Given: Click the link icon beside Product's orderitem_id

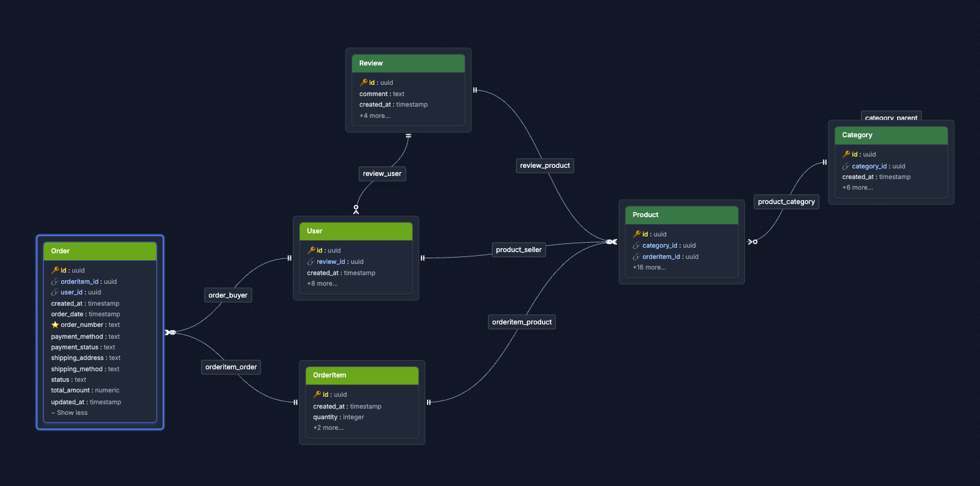Looking at the screenshot, I should click(x=637, y=257).
